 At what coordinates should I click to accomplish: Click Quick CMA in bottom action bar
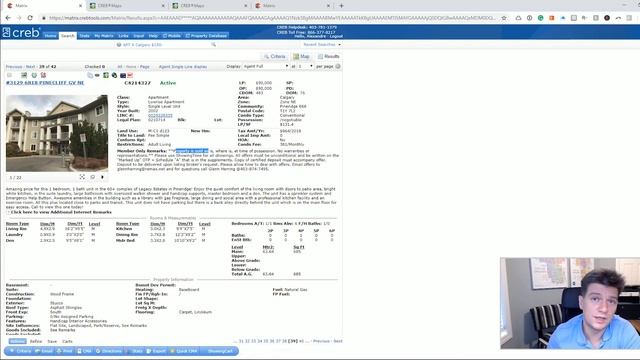184,351
